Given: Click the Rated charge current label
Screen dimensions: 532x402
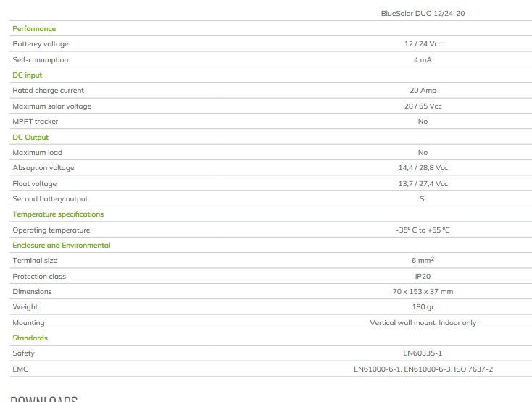Looking at the screenshot, I should [x=48, y=91].
